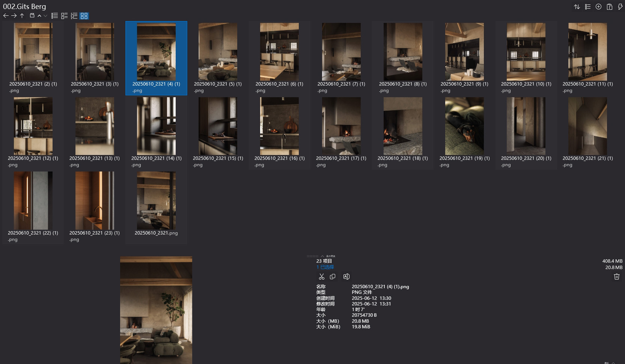Copy the selected file
The height and width of the screenshot is (364, 625).
(333, 277)
